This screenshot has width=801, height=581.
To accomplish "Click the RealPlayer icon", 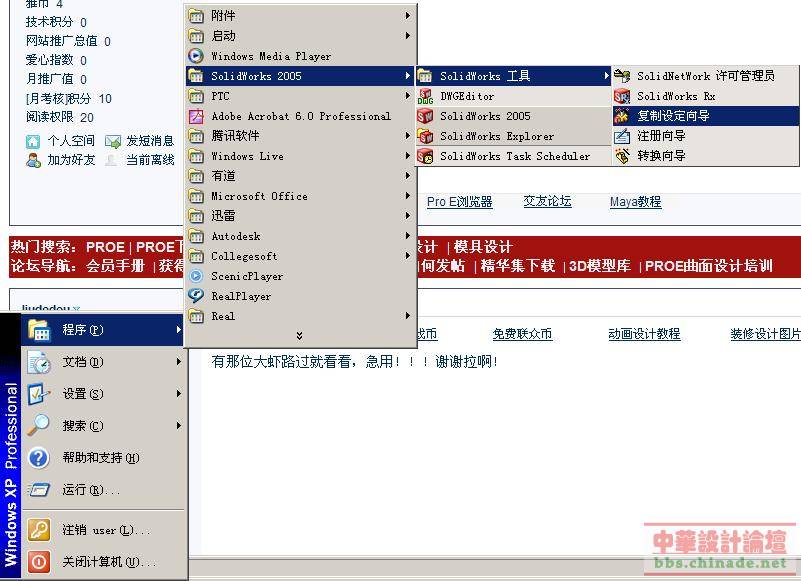I will (x=196, y=296).
